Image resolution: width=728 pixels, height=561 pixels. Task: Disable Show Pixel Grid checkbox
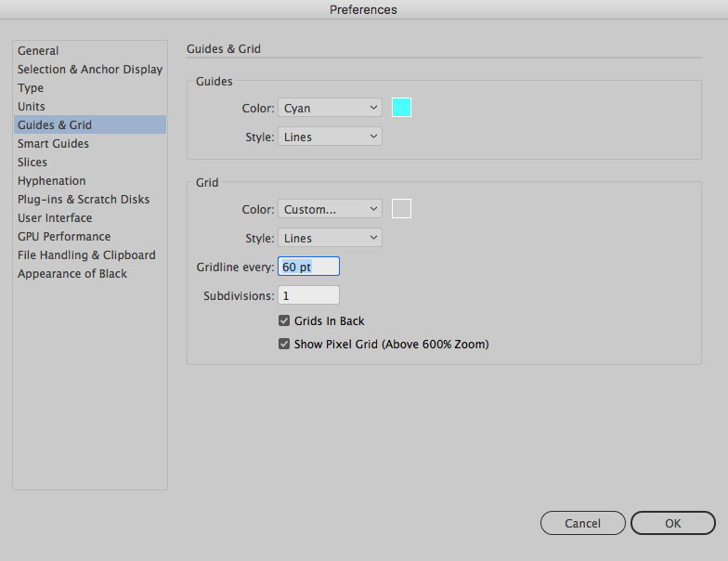coord(285,345)
